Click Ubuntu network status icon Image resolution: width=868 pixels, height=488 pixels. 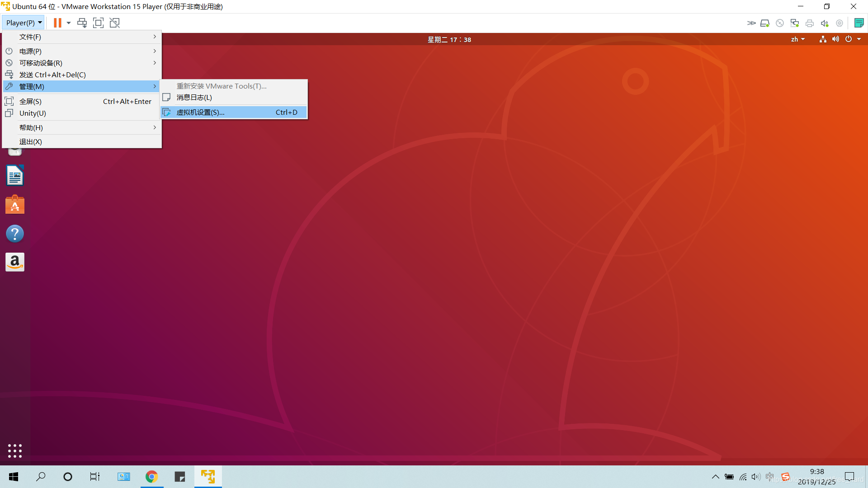tap(823, 39)
